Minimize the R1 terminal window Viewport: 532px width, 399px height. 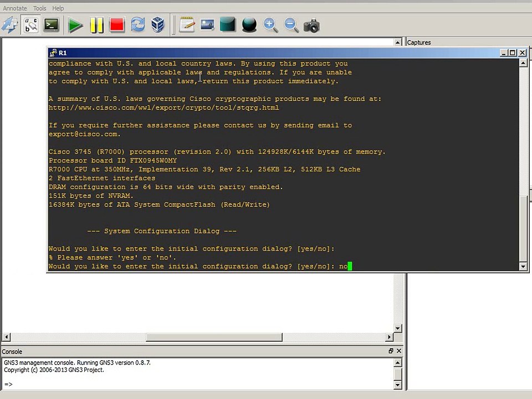coord(504,53)
